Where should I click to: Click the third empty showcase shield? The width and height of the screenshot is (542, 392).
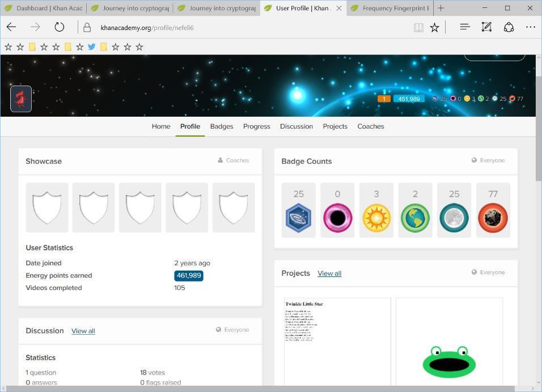[140, 207]
